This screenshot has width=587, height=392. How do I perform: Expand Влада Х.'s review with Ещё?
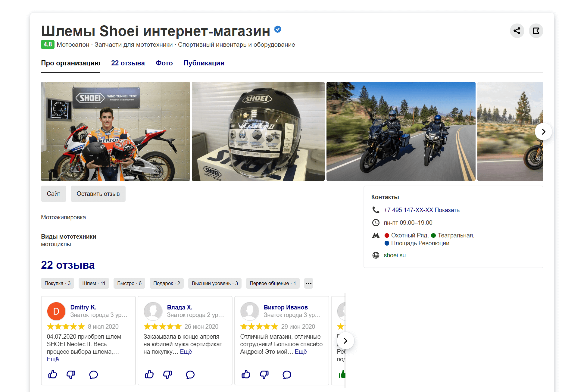pyautogui.click(x=186, y=352)
